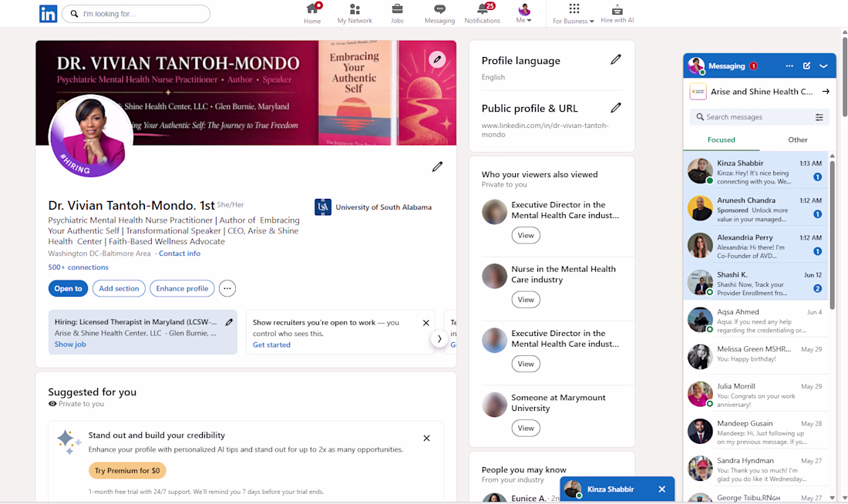Open Aqsa Ahmed conversation

point(755,320)
